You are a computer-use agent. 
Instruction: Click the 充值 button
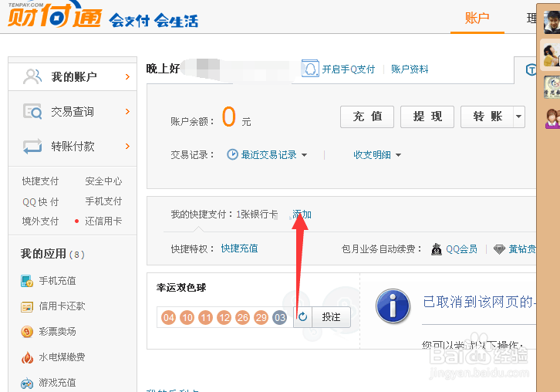pos(367,117)
